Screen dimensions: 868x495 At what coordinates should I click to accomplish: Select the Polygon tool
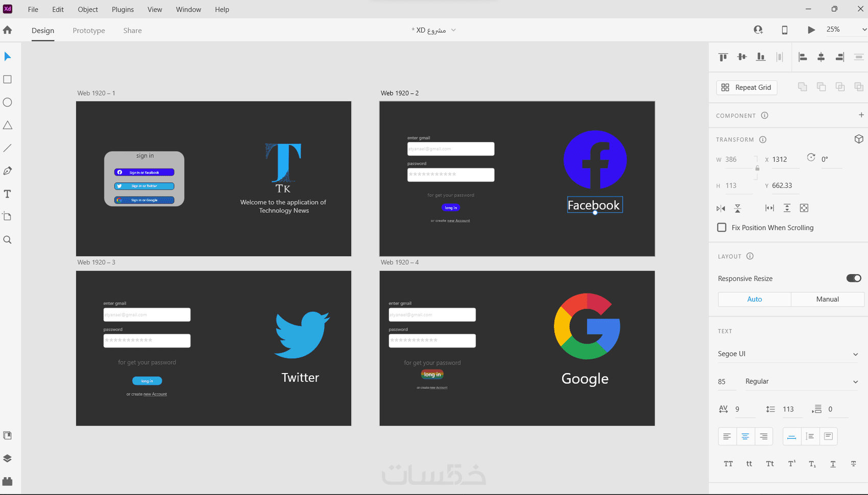[x=8, y=126]
